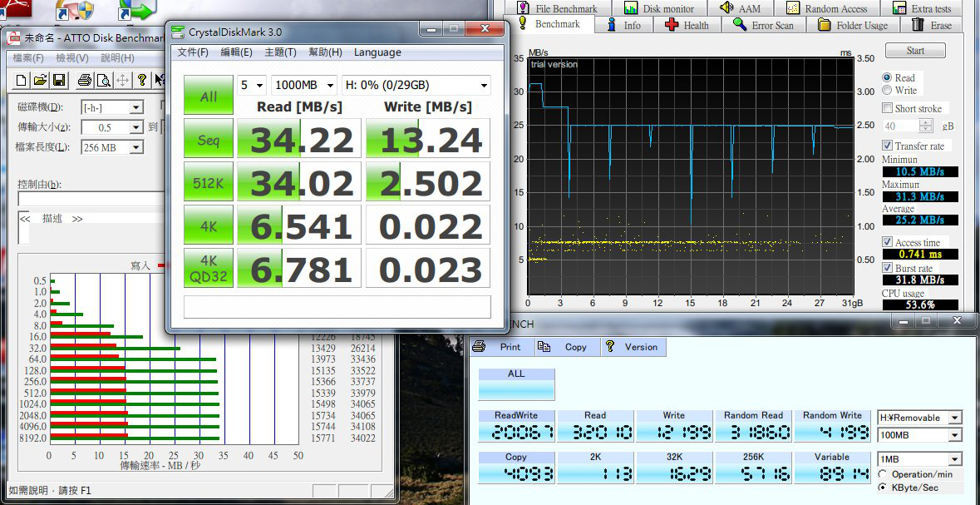
Task: Enable the Short stroke checkbox
Action: click(887, 108)
